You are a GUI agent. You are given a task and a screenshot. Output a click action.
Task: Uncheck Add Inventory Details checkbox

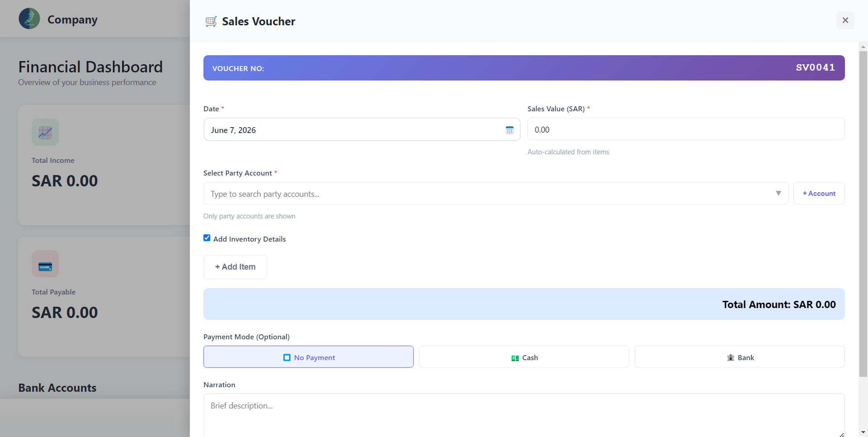(207, 238)
